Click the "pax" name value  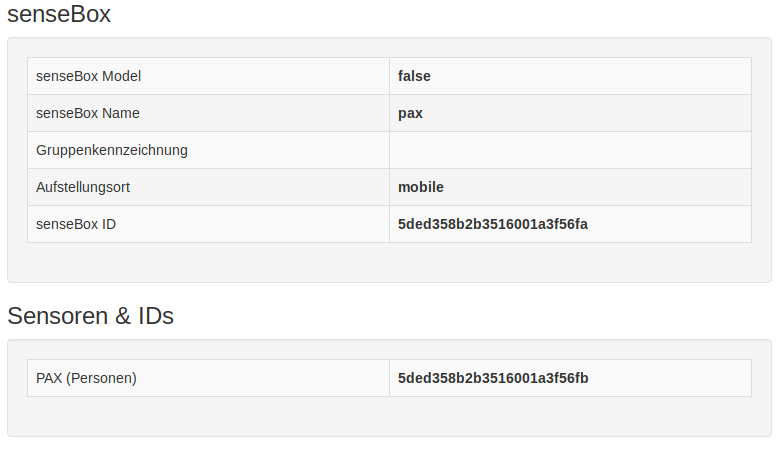pyautogui.click(x=410, y=113)
